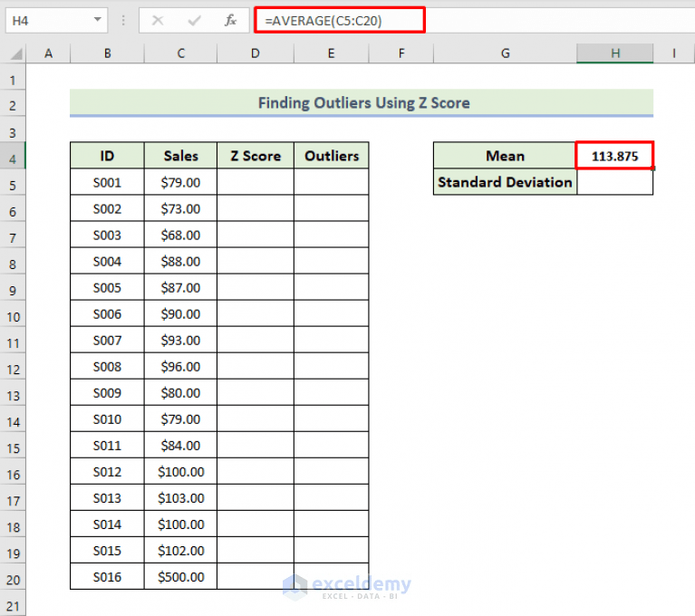The width and height of the screenshot is (695, 616).
Task: Select column A header
Action: click(x=48, y=53)
